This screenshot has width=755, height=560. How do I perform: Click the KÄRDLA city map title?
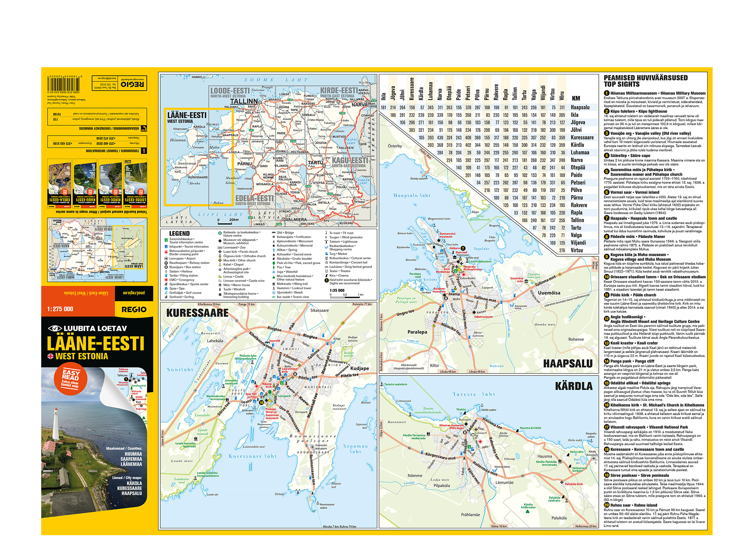[x=574, y=386]
